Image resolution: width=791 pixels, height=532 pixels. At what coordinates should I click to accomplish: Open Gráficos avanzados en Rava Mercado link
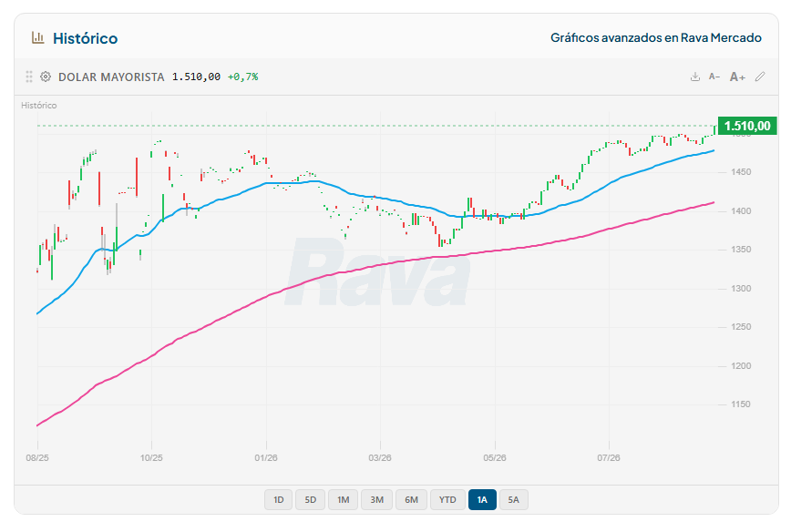coord(656,38)
